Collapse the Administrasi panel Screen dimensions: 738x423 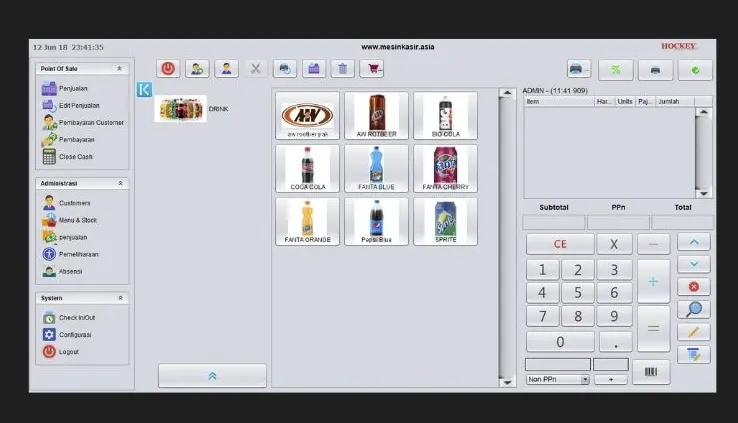[x=120, y=183]
